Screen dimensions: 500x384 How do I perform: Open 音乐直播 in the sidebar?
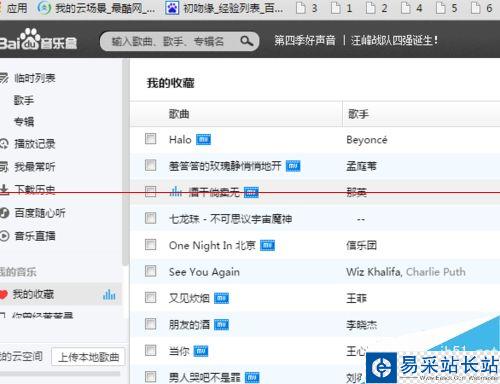(x=35, y=236)
